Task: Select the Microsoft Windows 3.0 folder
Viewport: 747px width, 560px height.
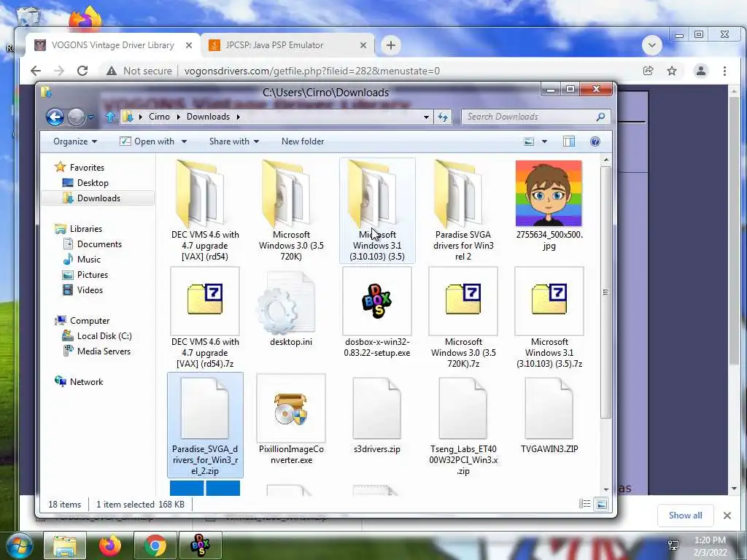Action: pos(291,211)
